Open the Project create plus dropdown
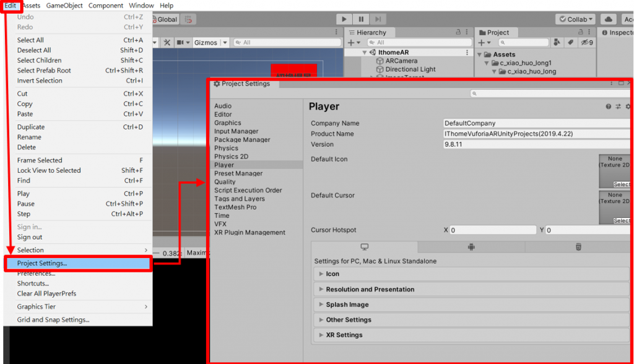Viewport: 634px width, 364px height. point(484,43)
